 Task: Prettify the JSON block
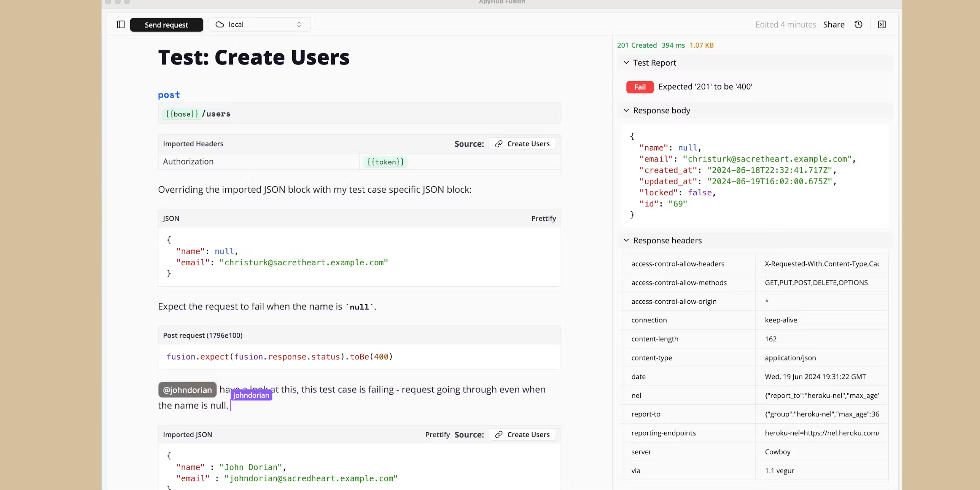pos(543,218)
